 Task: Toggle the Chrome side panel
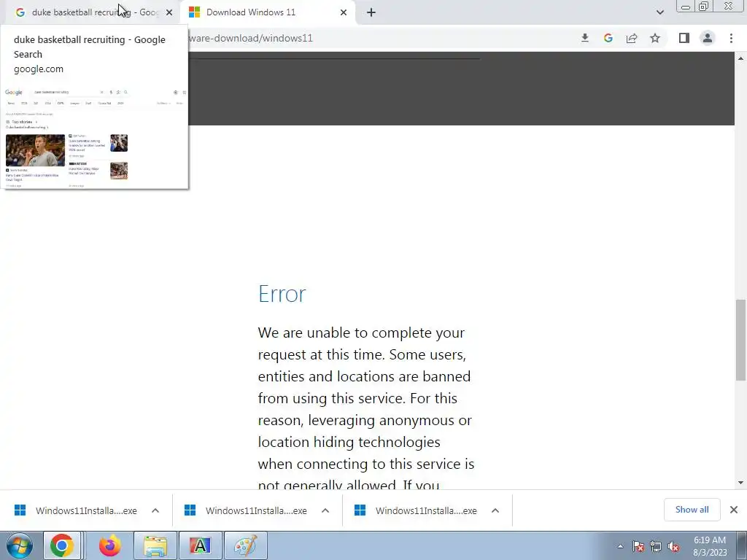pos(684,38)
